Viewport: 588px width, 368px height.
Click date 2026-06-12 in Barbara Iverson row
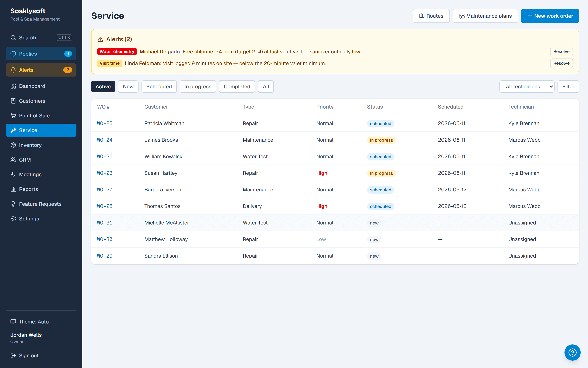452,190
